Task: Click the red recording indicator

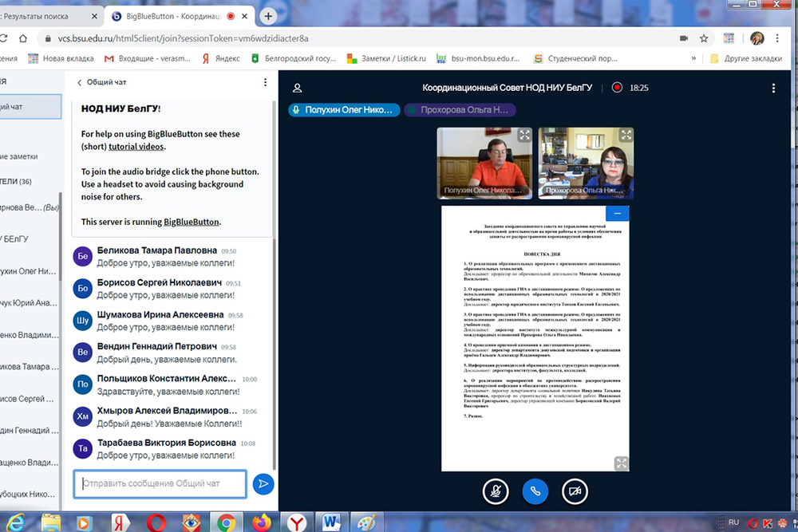Action: coord(617,88)
